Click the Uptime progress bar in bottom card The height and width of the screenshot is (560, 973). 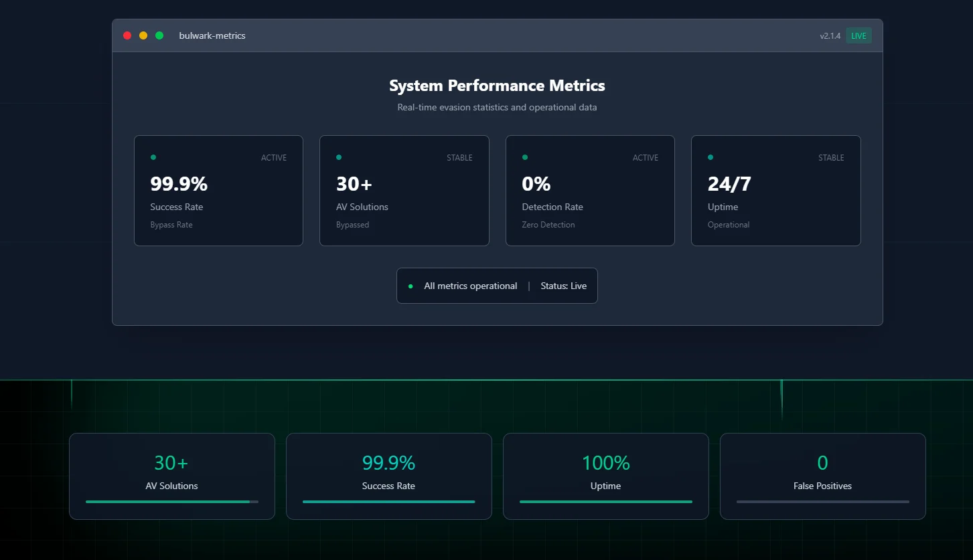pyautogui.click(x=606, y=502)
